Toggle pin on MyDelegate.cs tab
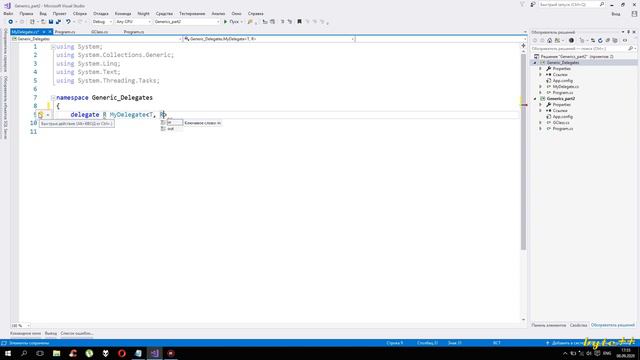640x360 pixels. tap(44, 32)
